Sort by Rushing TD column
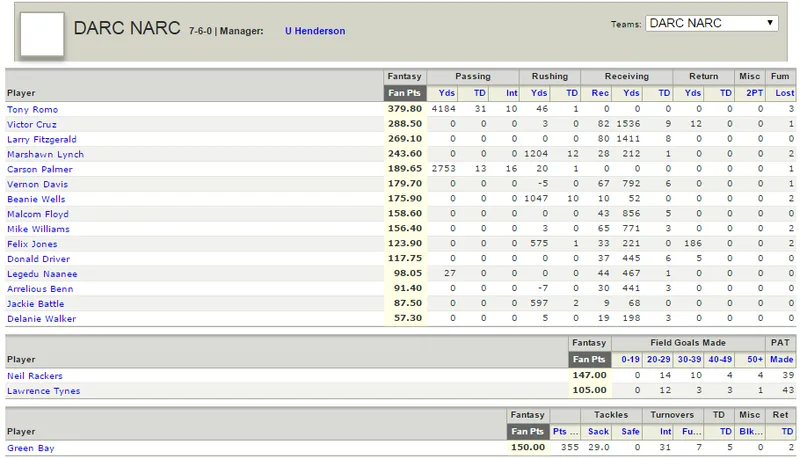The width and height of the screenshot is (800, 459). pyautogui.click(x=572, y=93)
